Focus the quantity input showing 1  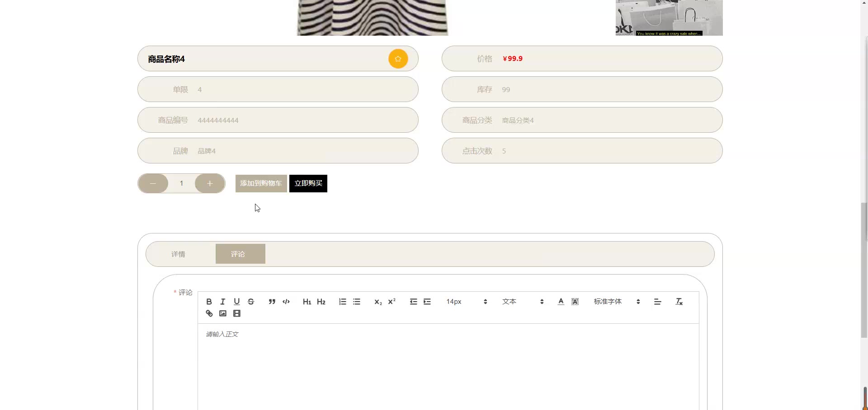(181, 183)
